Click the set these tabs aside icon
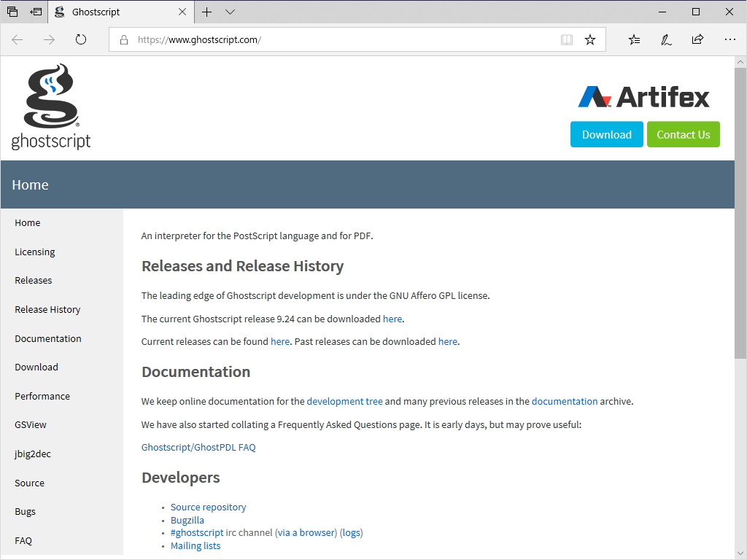 [x=36, y=12]
